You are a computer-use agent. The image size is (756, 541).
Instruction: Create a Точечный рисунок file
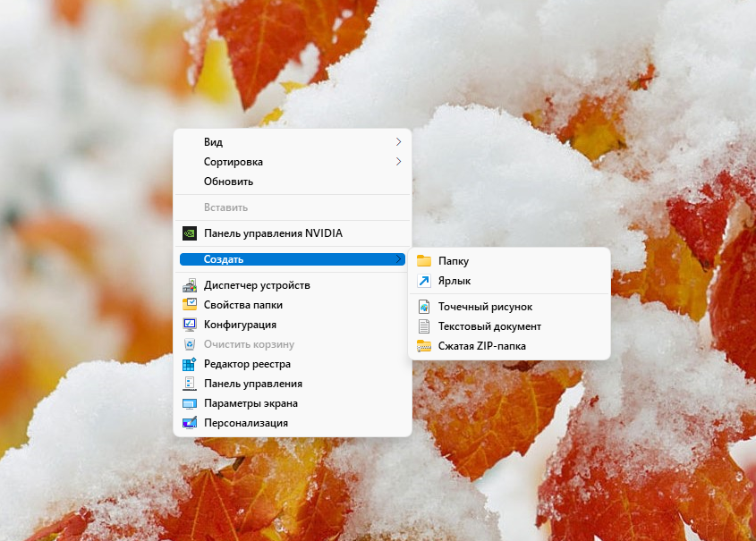pos(509,307)
